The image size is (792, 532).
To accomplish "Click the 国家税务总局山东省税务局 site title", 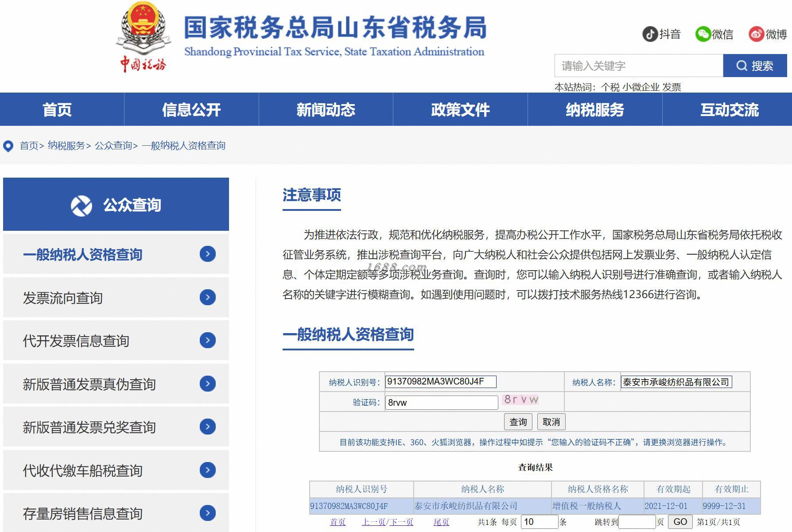I will (x=335, y=27).
